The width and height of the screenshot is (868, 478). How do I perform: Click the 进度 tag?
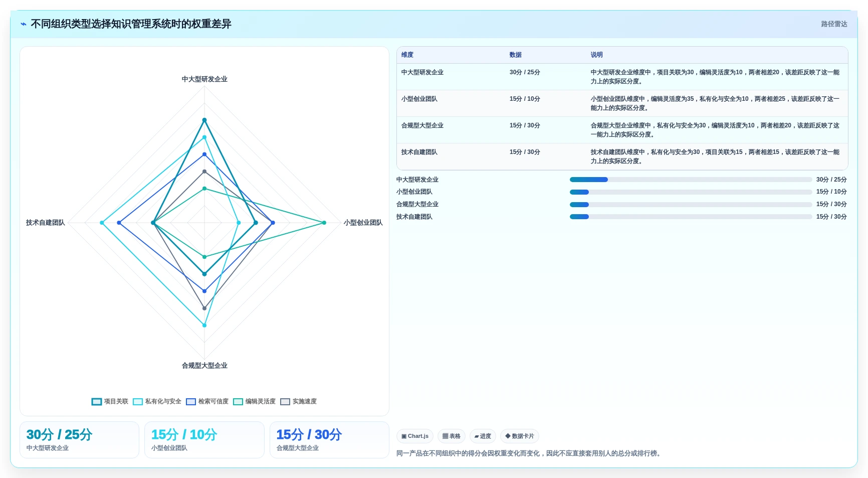[x=483, y=436]
